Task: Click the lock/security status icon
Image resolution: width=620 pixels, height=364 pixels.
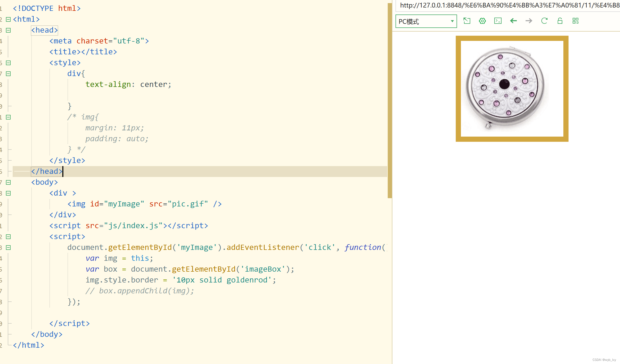Action: tap(560, 21)
